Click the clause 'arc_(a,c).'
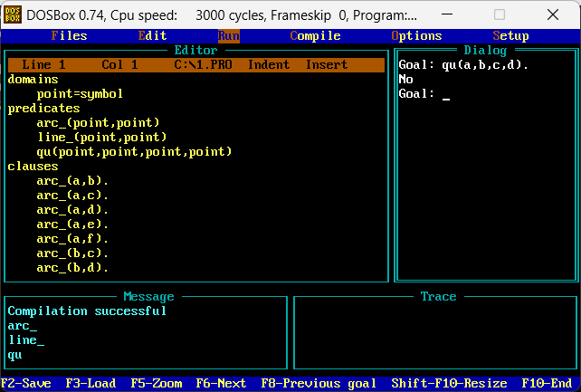Screen dimensions: 581x392 pos(72,196)
